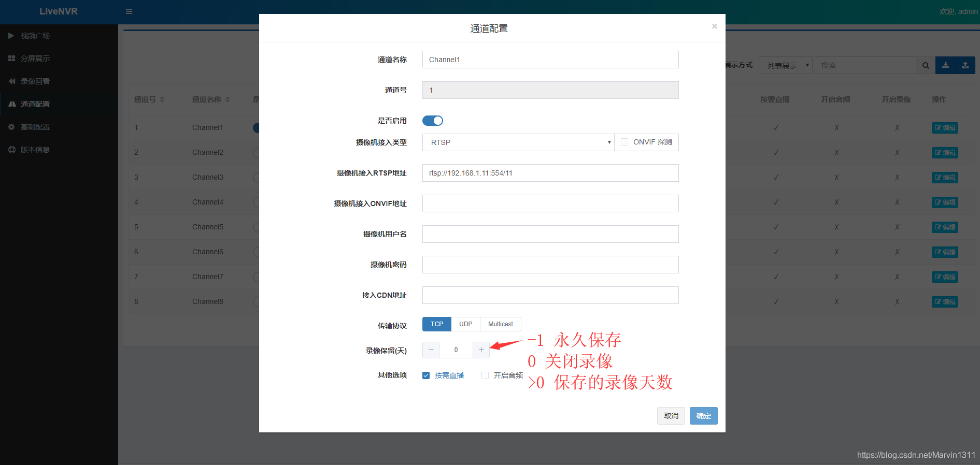Screen dimensions: 980x465
Task: Click the LiveNVR logo
Action: 59,11
